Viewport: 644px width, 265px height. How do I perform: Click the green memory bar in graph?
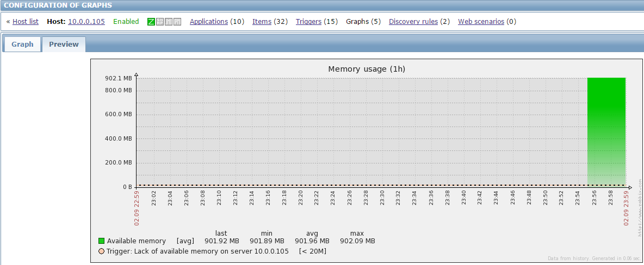(x=606, y=131)
